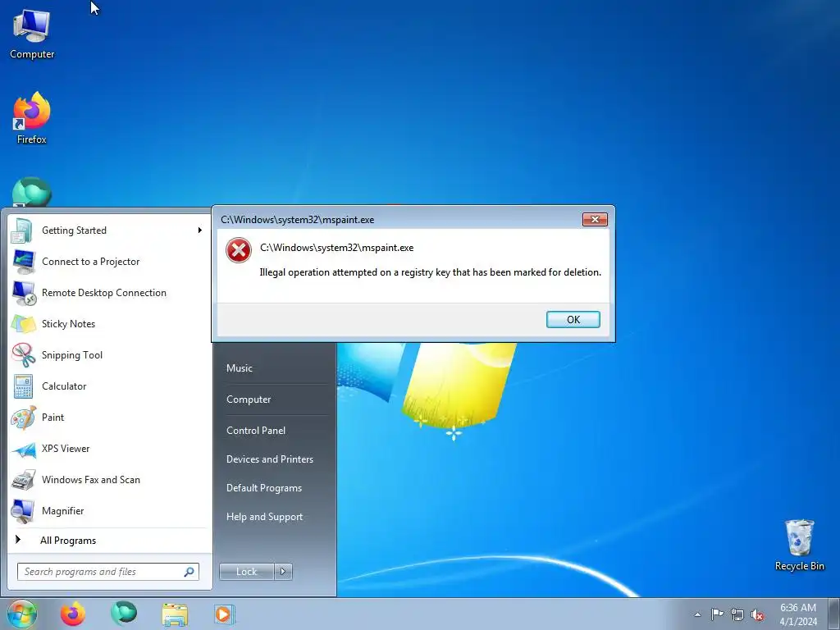The width and height of the screenshot is (840, 630).
Task: Click the Action Center flag tray icon
Action: [717, 614]
